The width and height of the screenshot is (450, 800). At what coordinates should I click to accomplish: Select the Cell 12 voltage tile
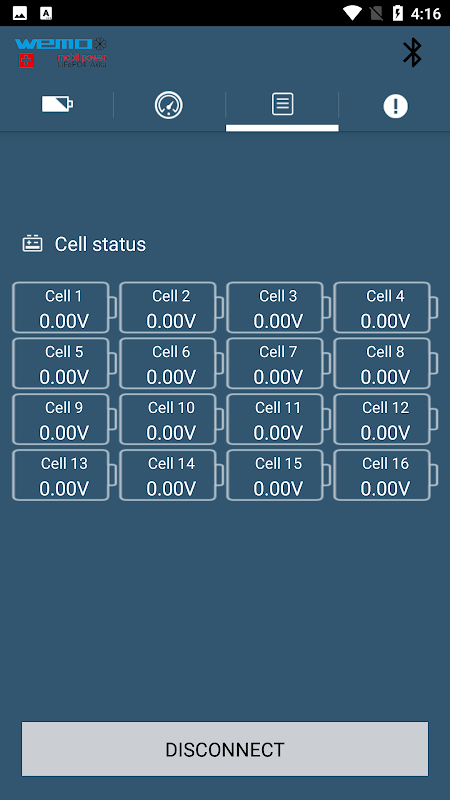[x=386, y=419]
